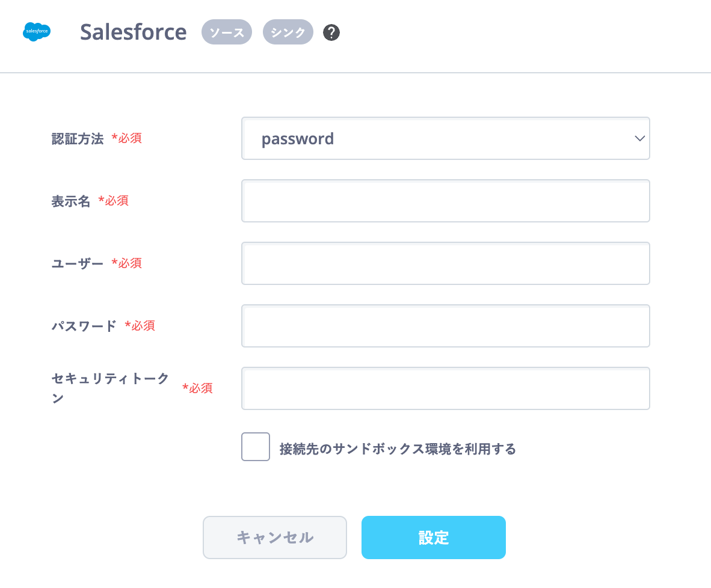
Task: Click the キャンセル button
Action: point(275,537)
